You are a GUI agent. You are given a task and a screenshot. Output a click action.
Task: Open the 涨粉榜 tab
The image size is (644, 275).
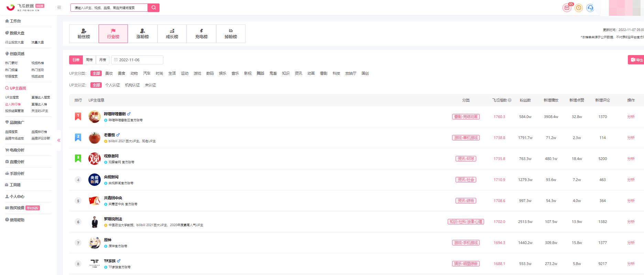pyautogui.click(x=143, y=34)
